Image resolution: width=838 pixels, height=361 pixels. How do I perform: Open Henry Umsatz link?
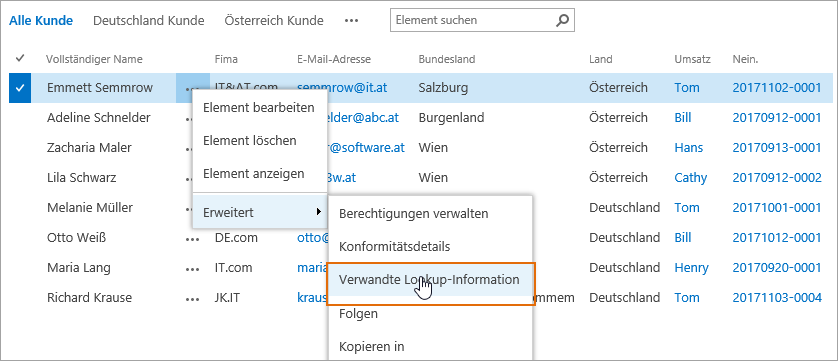click(692, 267)
